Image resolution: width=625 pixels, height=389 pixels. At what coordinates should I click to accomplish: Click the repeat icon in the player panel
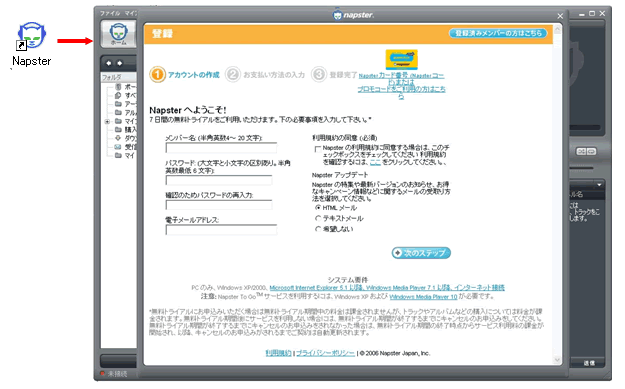tap(591, 151)
